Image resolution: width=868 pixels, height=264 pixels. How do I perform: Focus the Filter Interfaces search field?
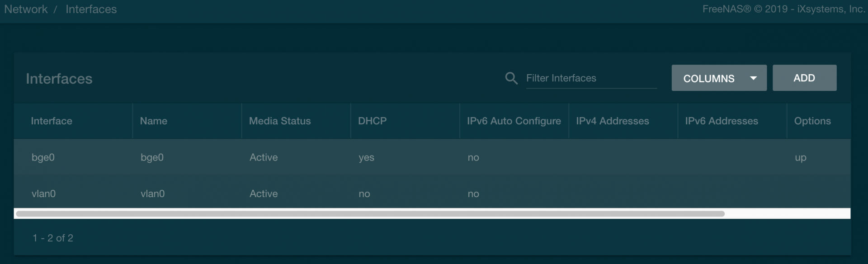[591, 78]
